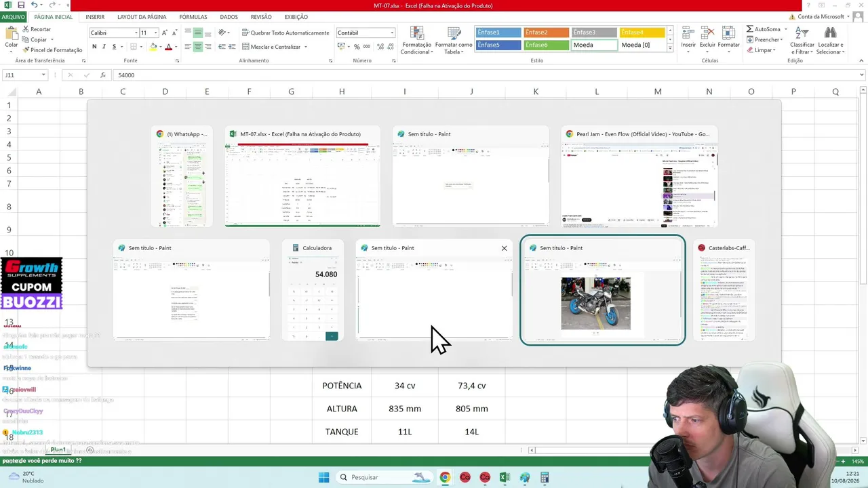Image resolution: width=868 pixels, height=488 pixels.
Task: Toggle underline S formatting
Action: point(114,47)
